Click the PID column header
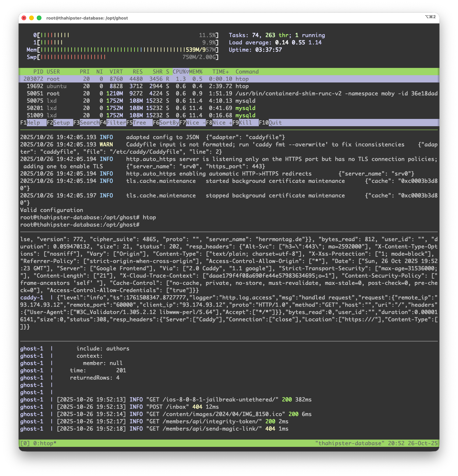 (38, 72)
